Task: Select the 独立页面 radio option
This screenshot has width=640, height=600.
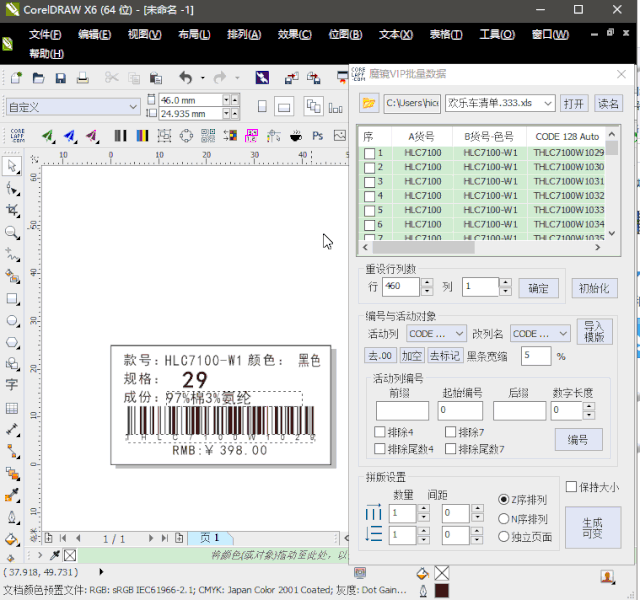Action: click(x=504, y=537)
